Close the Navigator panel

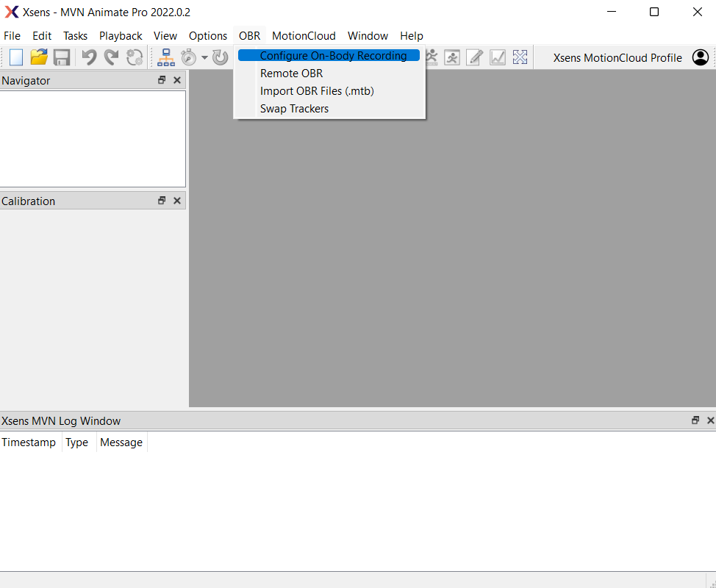click(177, 80)
